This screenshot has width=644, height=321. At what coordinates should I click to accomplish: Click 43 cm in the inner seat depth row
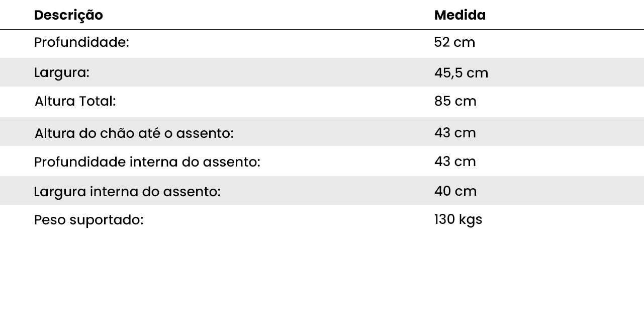(x=455, y=162)
